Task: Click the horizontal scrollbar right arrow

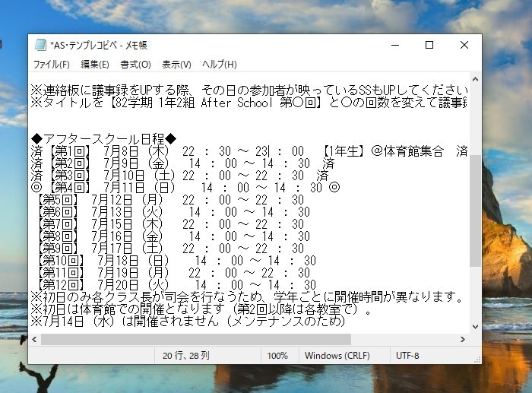Action: coord(463,339)
